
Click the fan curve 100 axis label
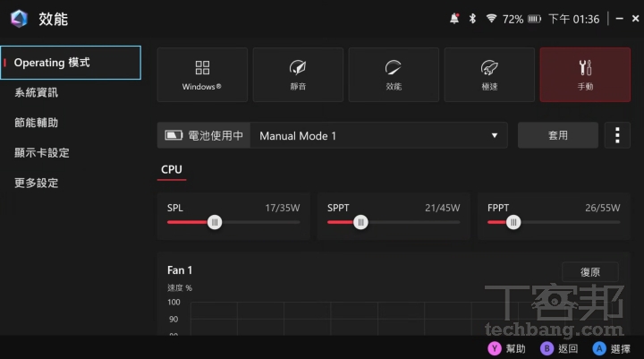click(x=174, y=302)
